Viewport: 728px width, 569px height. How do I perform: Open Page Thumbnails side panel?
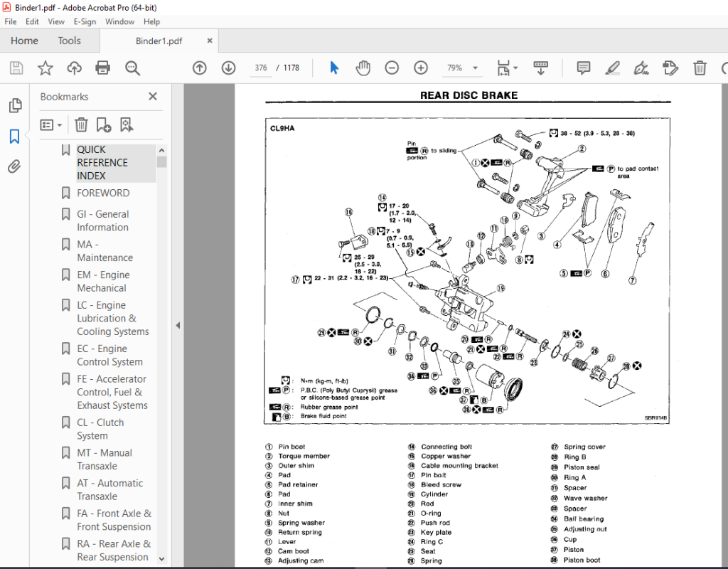(15, 105)
